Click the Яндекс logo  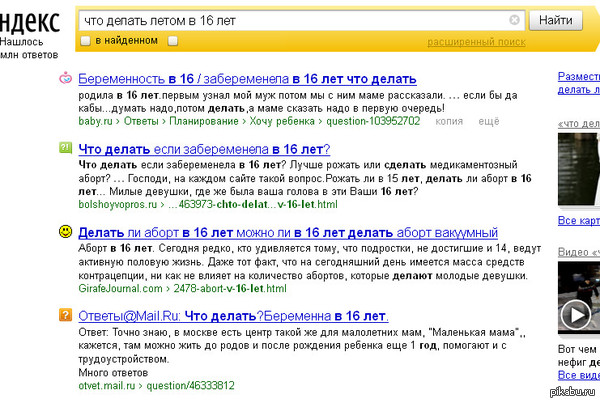pyautogui.click(x=30, y=19)
